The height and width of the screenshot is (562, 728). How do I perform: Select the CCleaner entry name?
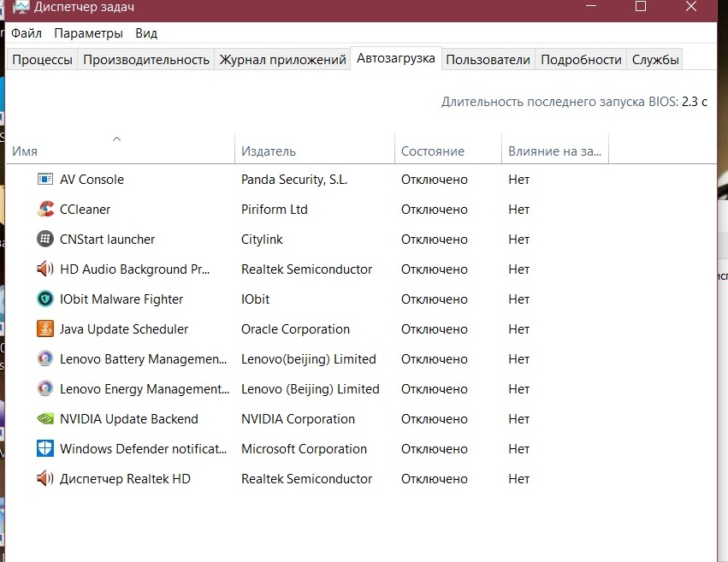point(85,210)
